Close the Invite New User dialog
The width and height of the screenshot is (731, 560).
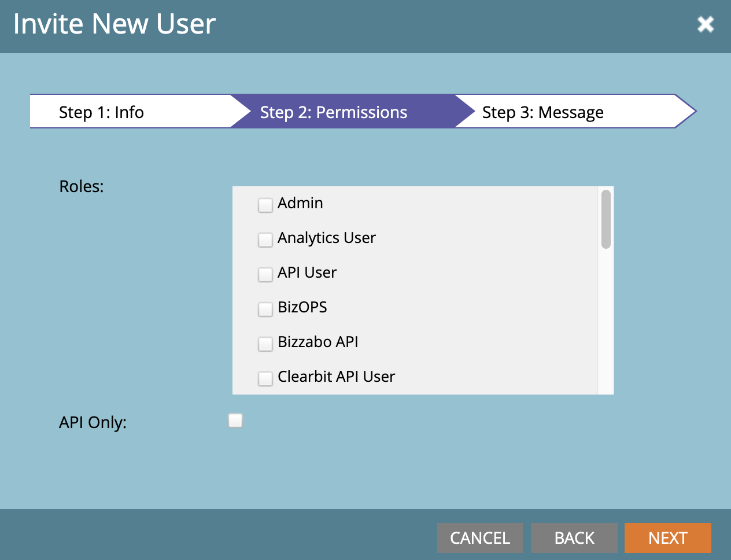pyautogui.click(x=705, y=24)
